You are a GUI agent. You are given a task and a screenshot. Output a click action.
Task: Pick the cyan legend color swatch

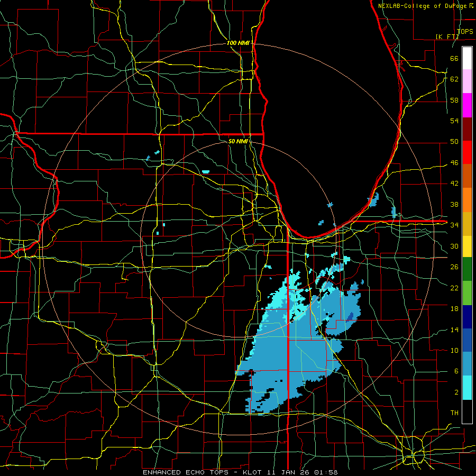467,387
